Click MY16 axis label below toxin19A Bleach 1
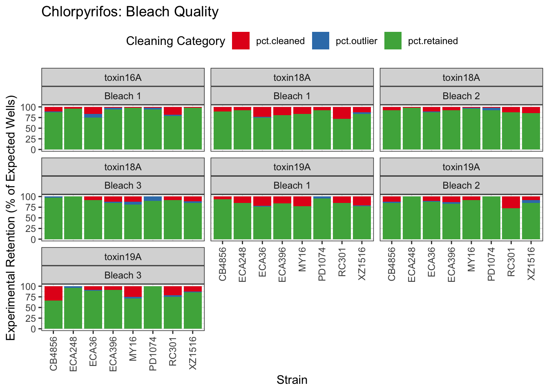The image size is (549, 392). tap(302, 259)
